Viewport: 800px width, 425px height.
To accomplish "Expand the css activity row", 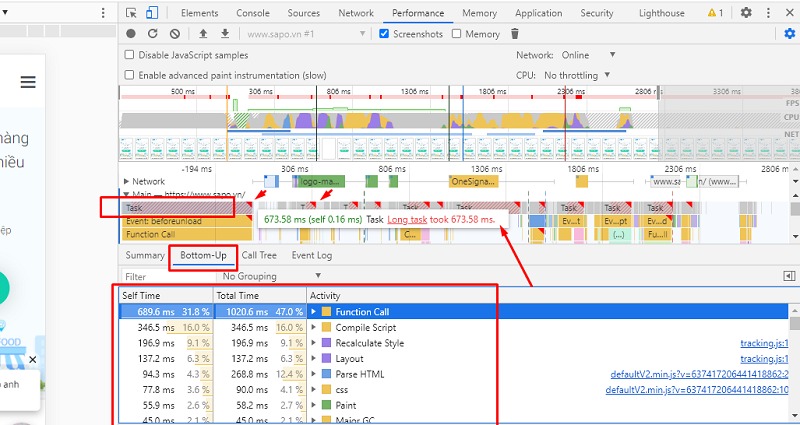I will (314, 390).
